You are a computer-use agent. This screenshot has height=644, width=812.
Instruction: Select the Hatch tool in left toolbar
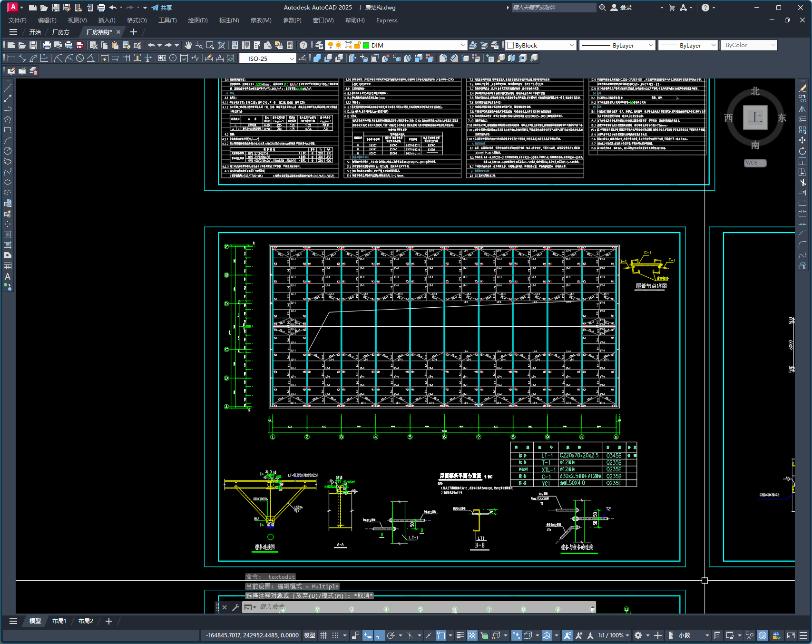tap(8, 234)
